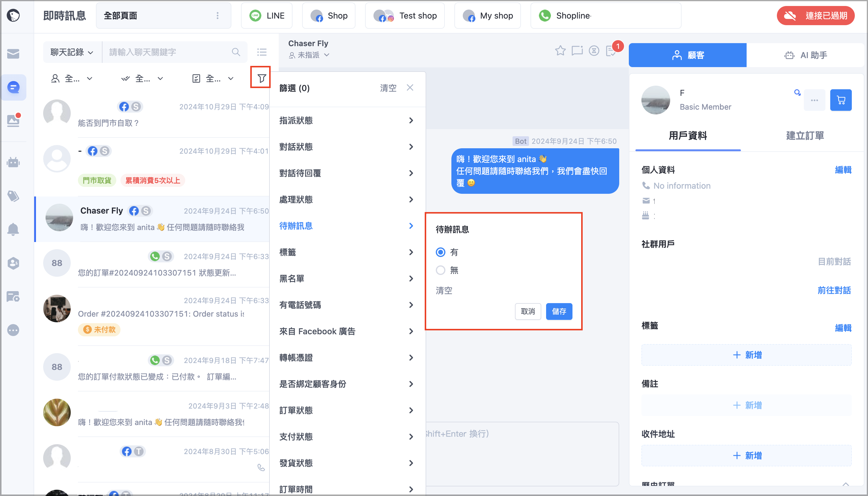Image resolution: width=868 pixels, height=496 pixels.
Task: Click 前往對話 link
Action: [x=834, y=290]
